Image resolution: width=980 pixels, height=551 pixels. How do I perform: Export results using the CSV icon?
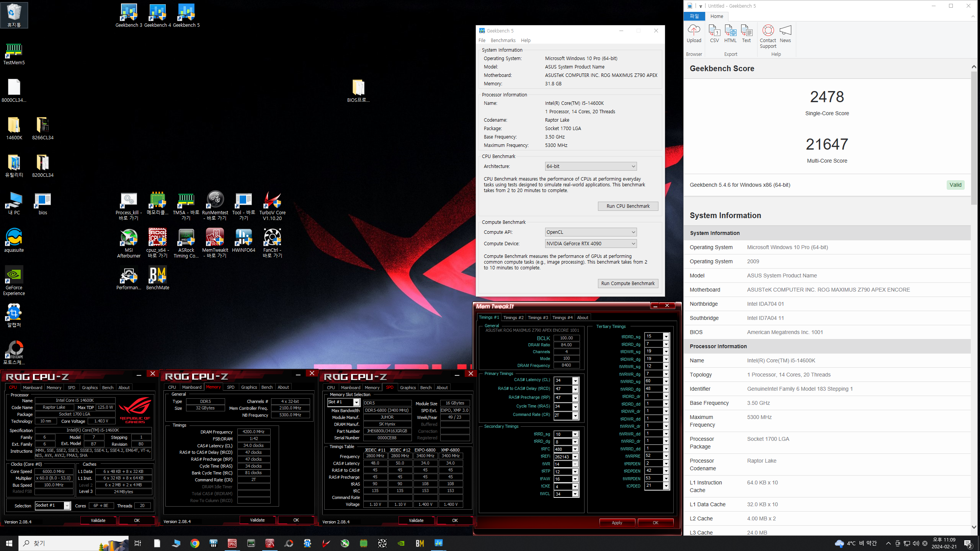[x=714, y=34]
